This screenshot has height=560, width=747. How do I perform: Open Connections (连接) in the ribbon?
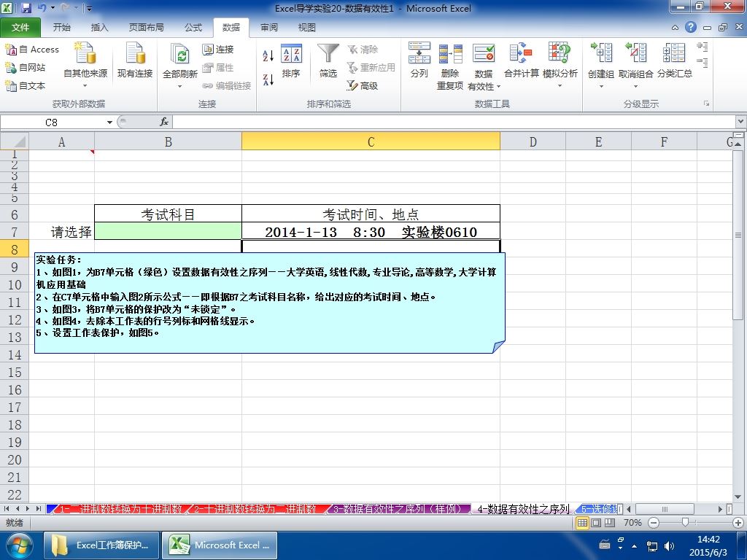click(x=218, y=50)
